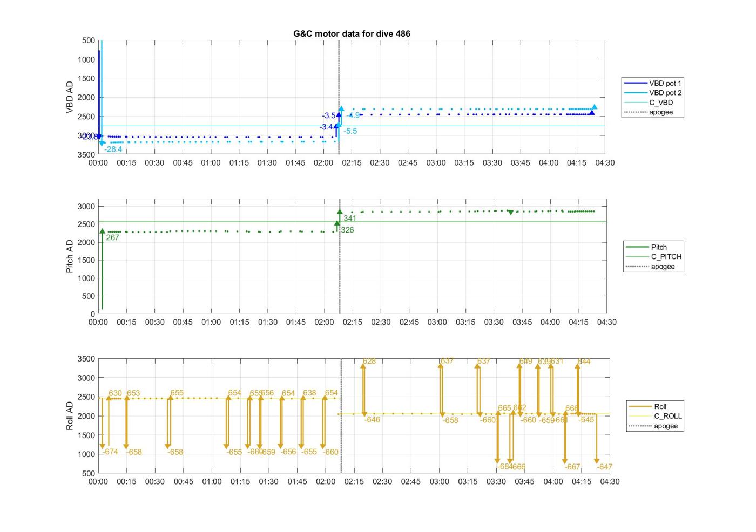This screenshot has height=532, width=756.
Task: Select the 'C_ROLL' legend entry
Action: point(655,416)
